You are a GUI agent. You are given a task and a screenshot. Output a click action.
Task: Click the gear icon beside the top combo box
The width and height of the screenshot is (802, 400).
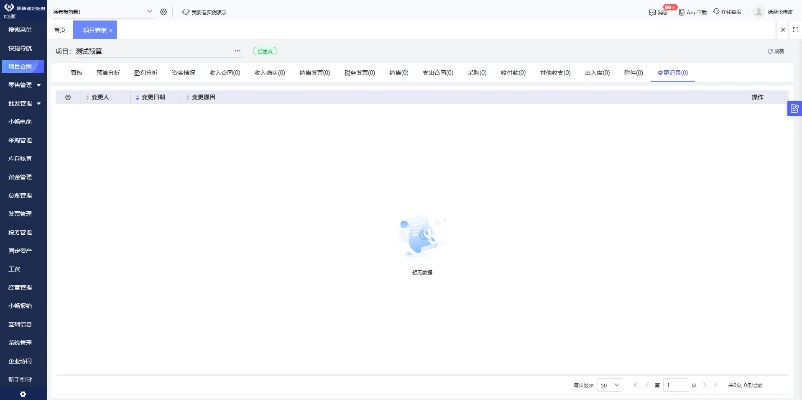163,12
